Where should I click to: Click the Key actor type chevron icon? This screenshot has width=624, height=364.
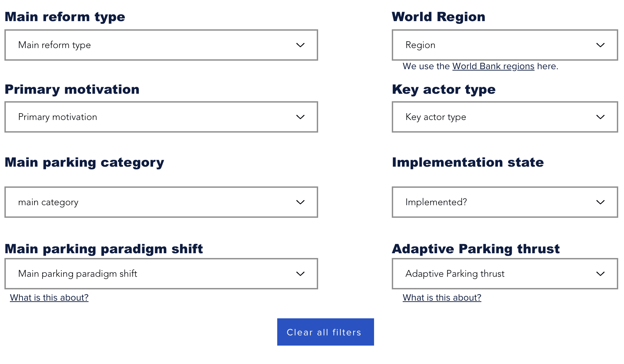pyautogui.click(x=600, y=117)
